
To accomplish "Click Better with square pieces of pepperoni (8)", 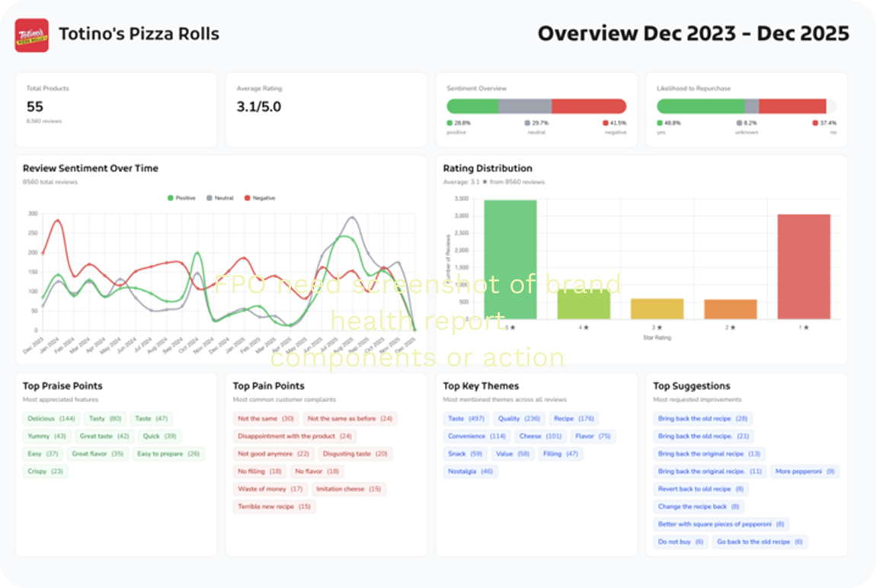I will [x=721, y=524].
